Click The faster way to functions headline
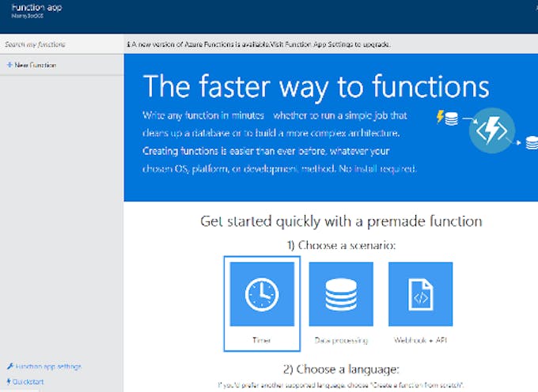538x392 pixels. pos(316,87)
